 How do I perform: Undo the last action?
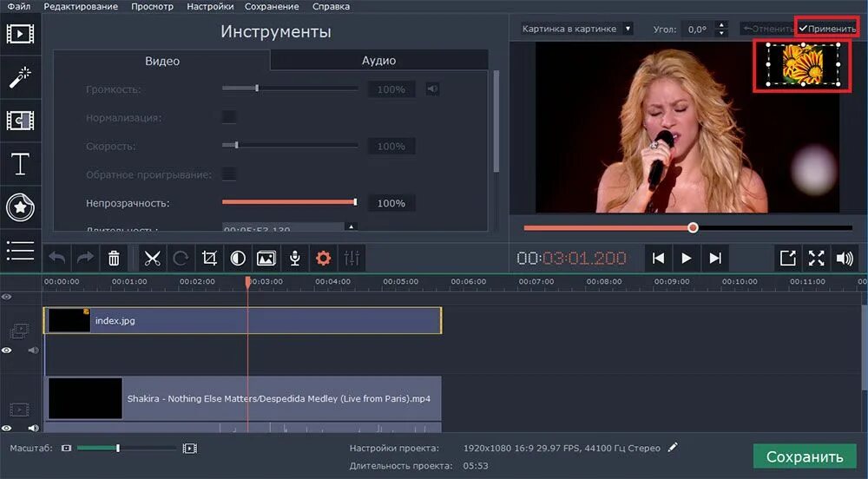tap(57, 259)
